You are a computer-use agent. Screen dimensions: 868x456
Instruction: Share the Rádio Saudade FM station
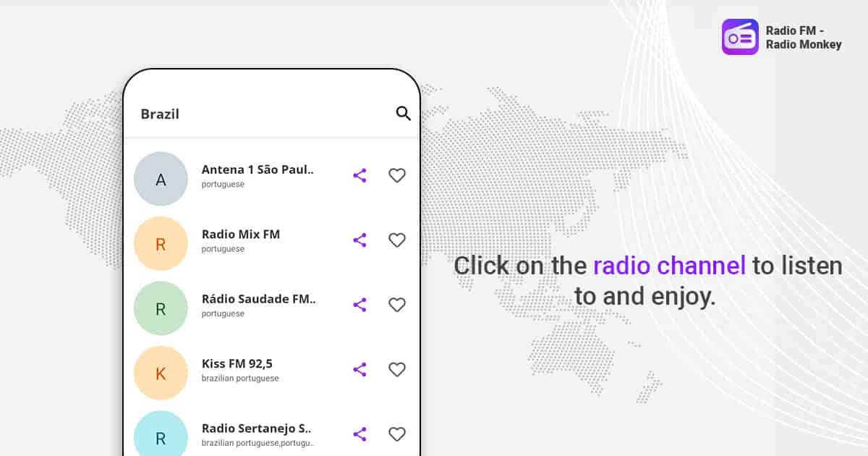tap(359, 305)
